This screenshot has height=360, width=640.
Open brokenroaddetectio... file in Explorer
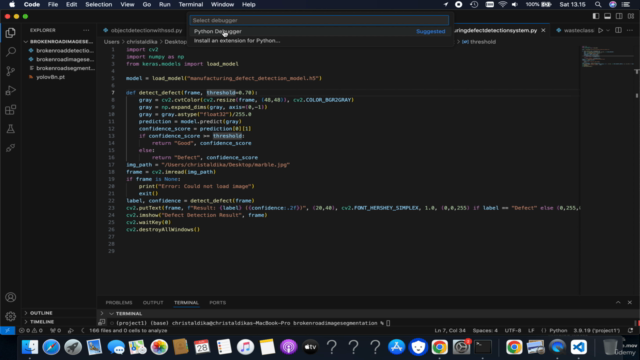58,51
